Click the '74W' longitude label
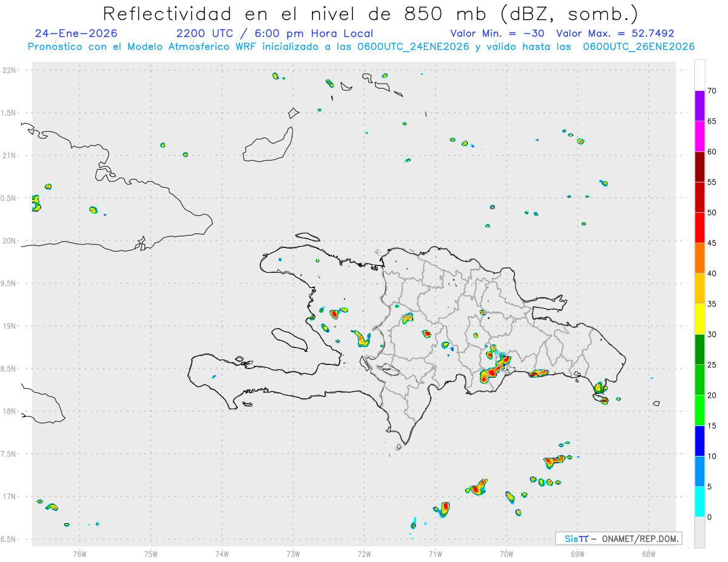This screenshot has width=728, height=562. tap(222, 554)
